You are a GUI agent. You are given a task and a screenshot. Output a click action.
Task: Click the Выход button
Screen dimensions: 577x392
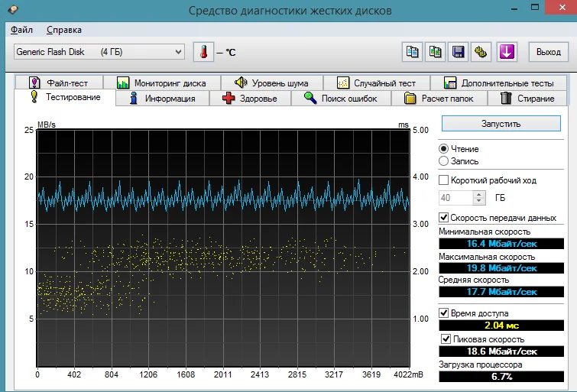(548, 52)
